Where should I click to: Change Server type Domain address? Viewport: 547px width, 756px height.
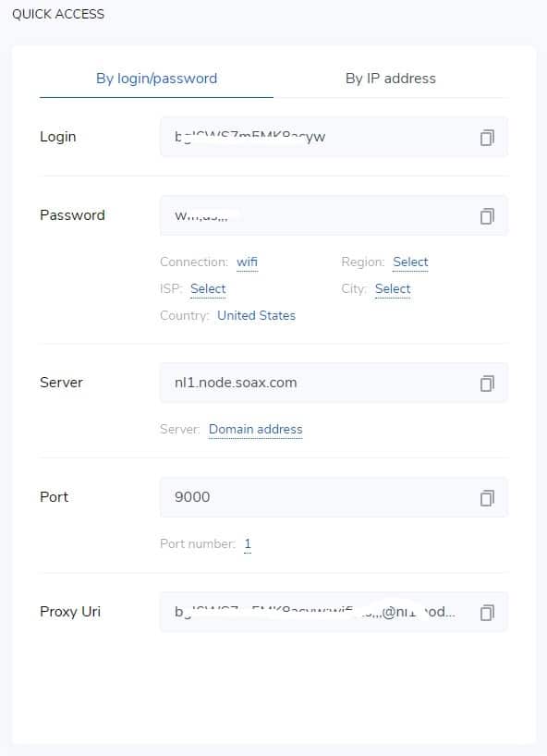click(255, 430)
